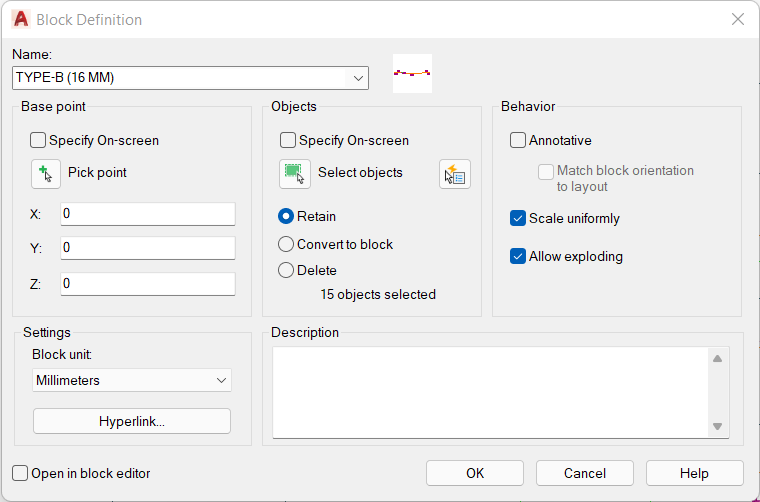Click the X coordinate input field
Screen dimensions: 760x502
(x=148, y=214)
